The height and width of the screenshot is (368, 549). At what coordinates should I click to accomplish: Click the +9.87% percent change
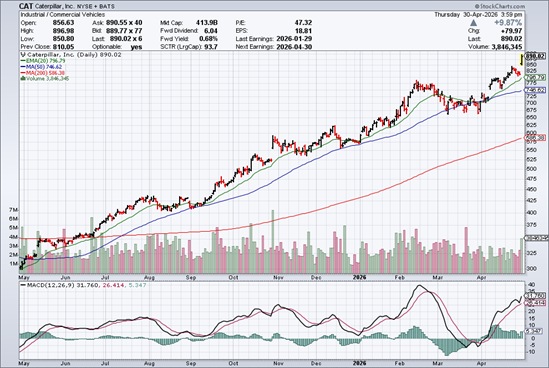(x=508, y=23)
